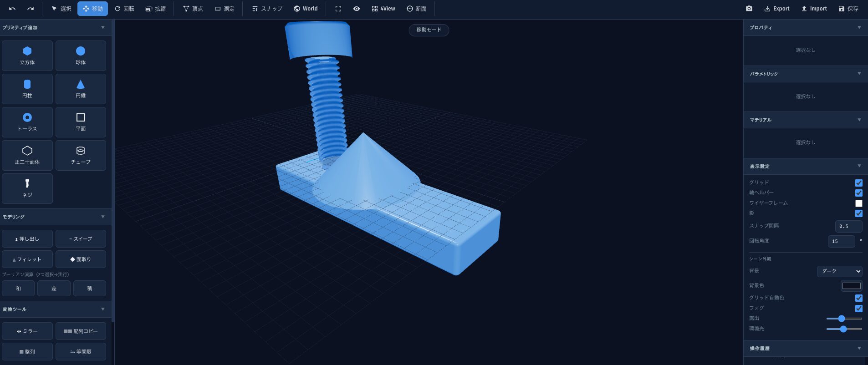
Task: Add an icosahedron (正二十面体) primitive
Action: (x=27, y=155)
